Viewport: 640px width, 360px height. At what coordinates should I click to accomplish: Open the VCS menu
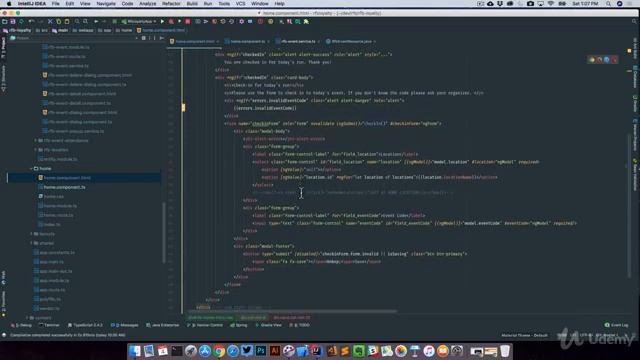[240, 4]
